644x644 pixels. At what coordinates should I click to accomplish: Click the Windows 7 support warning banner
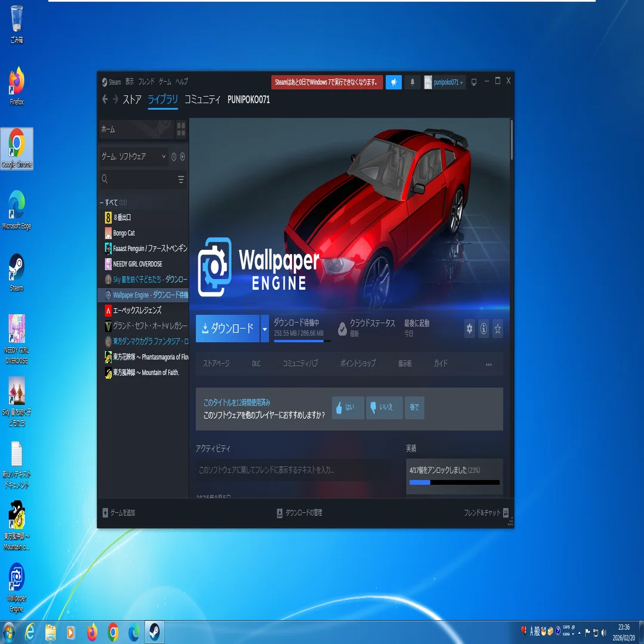[x=327, y=82]
